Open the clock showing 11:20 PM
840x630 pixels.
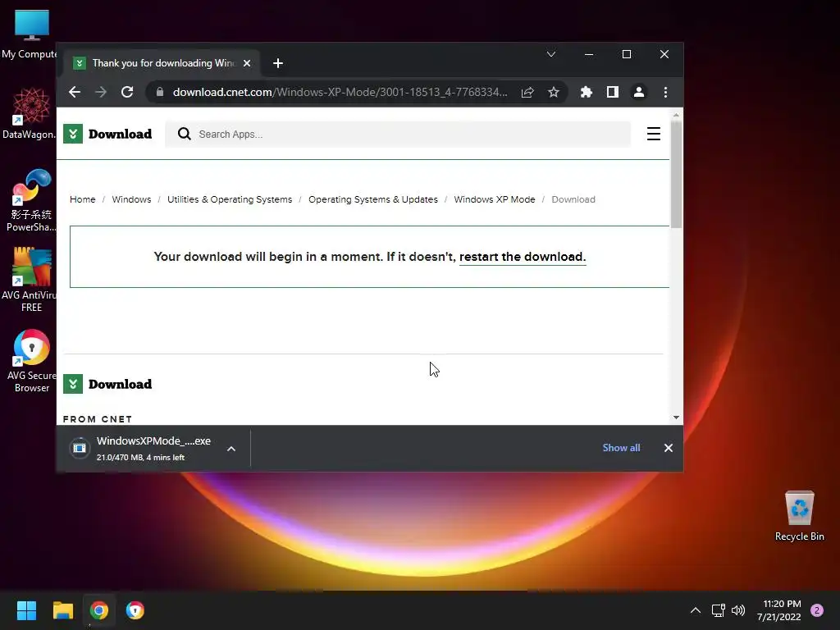click(x=779, y=610)
